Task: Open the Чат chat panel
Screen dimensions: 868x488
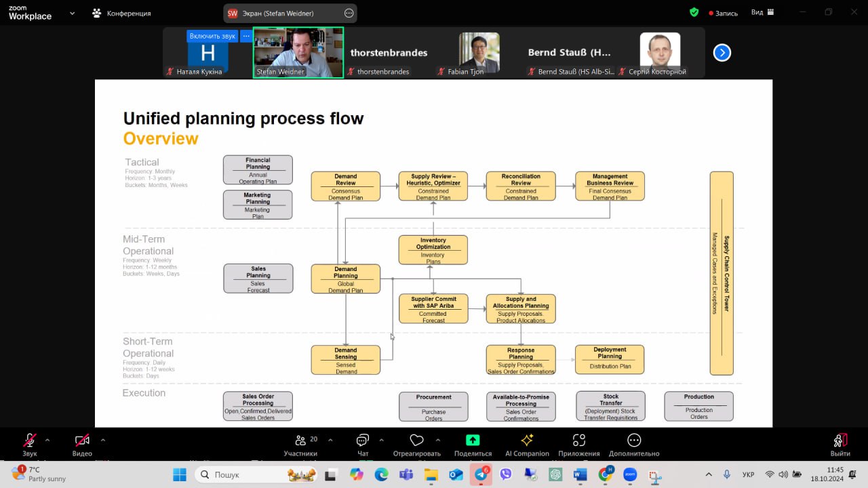Action: (363, 445)
